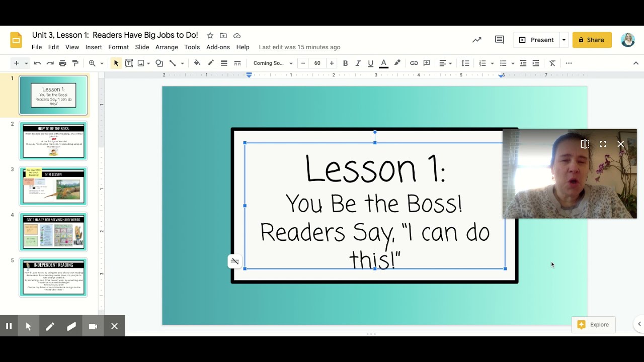Toggle bold formatting
The height and width of the screenshot is (362, 644).
pyautogui.click(x=345, y=63)
